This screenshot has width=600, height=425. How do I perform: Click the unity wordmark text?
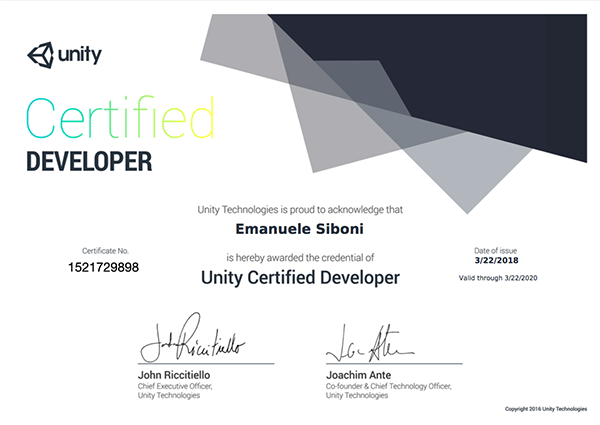click(x=79, y=53)
